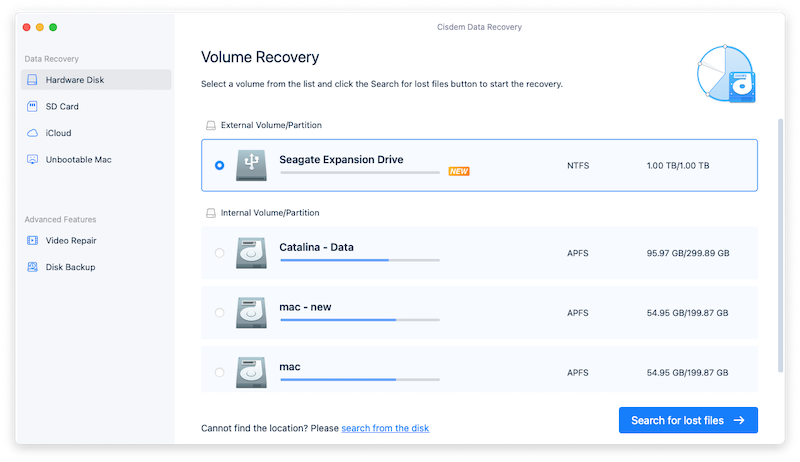Click the Catalina - Data disk icon
This screenshot has height=462, width=800.
251,253
